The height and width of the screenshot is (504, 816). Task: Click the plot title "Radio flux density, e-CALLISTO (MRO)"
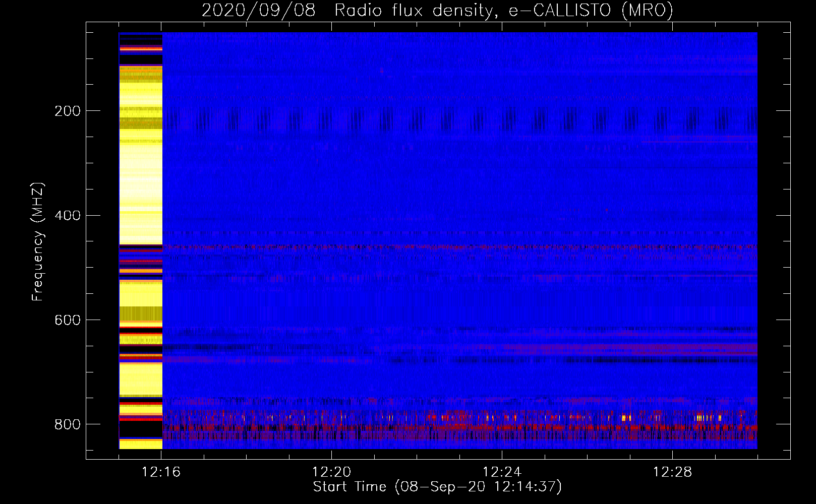(x=504, y=10)
